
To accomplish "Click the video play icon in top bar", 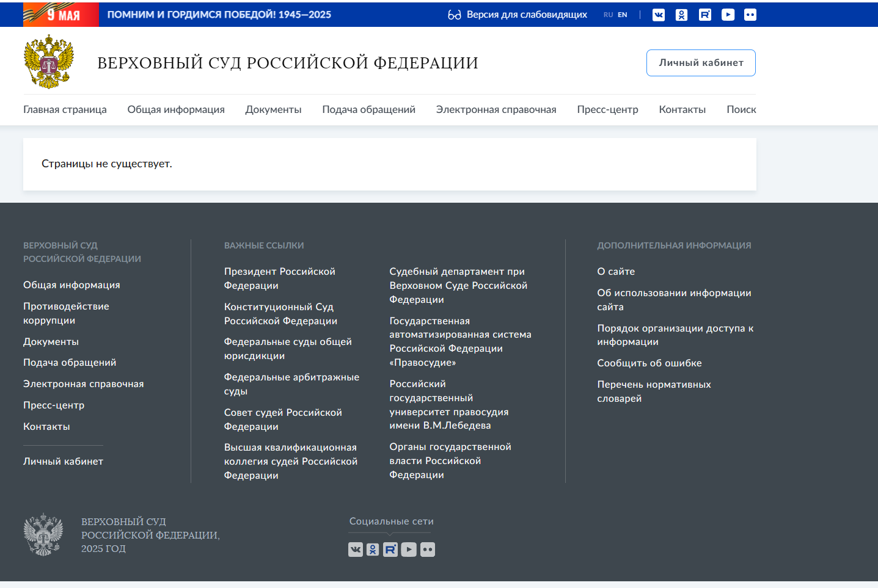I will (x=728, y=15).
